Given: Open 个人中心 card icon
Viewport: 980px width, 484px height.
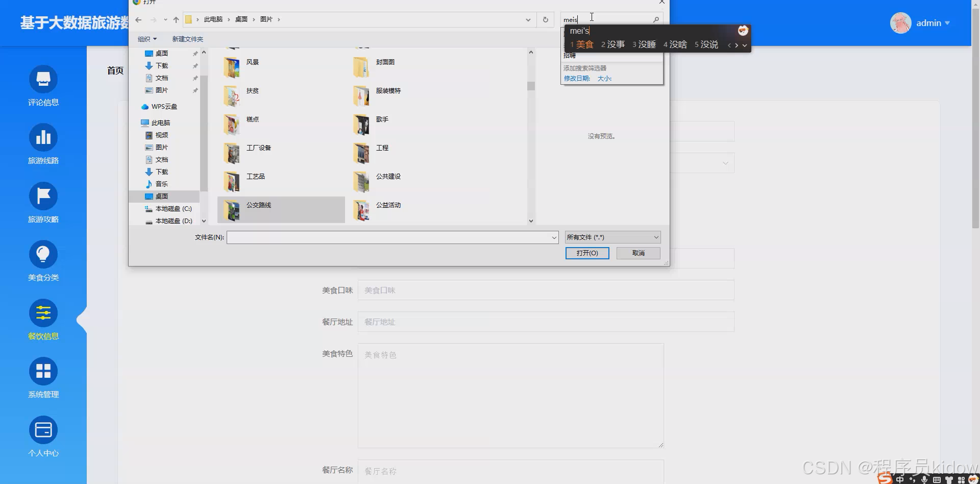Looking at the screenshot, I should pos(43,430).
